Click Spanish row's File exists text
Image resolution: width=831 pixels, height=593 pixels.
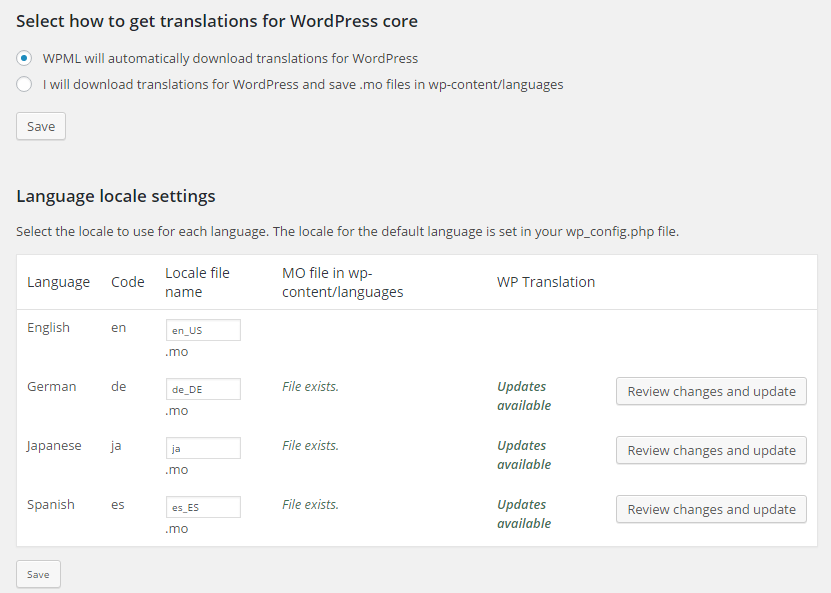coord(310,505)
